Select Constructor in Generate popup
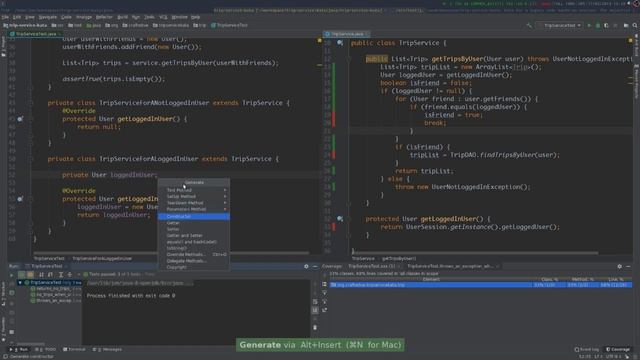This screenshot has width=640, height=360. [194, 216]
